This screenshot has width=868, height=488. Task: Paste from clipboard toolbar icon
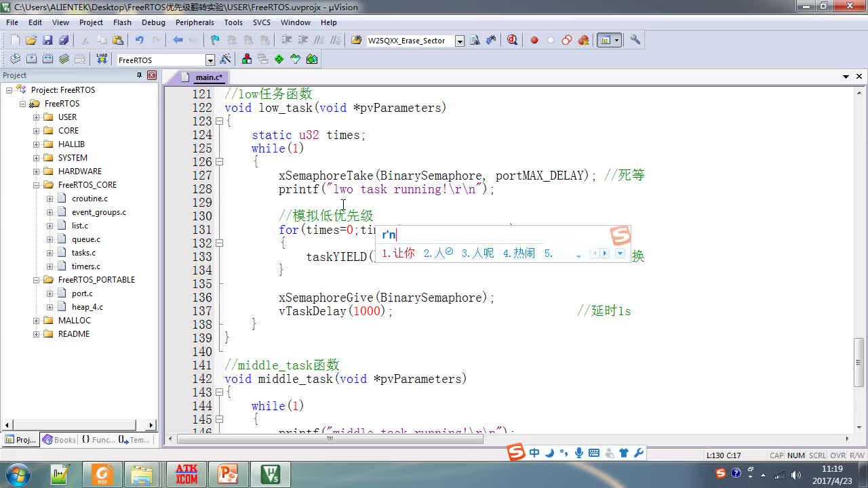118,41
